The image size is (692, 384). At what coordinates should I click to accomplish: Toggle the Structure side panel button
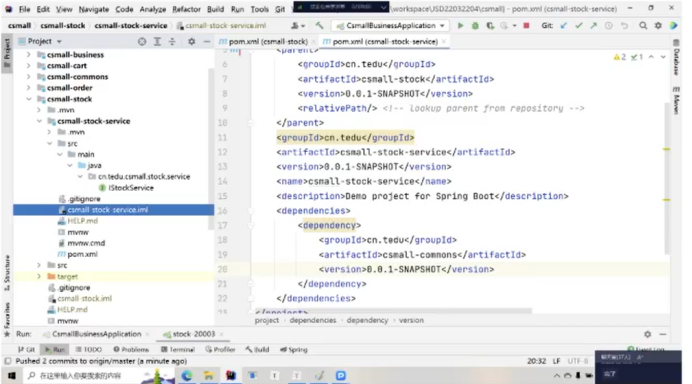click(x=7, y=273)
